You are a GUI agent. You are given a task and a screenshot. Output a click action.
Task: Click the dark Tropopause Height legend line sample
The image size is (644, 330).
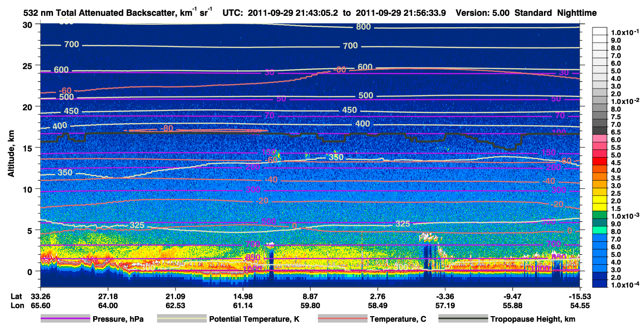click(x=463, y=319)
